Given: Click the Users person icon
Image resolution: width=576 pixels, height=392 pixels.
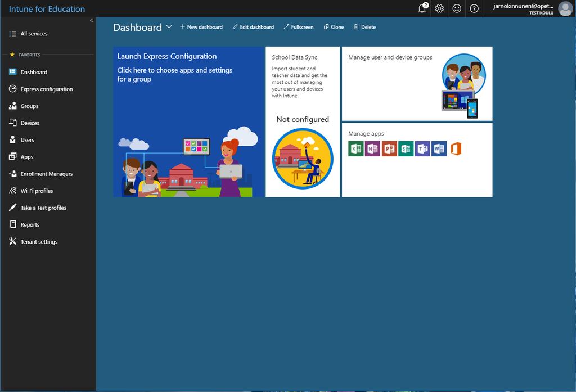Looking at the screenshot, I should 12,139.
